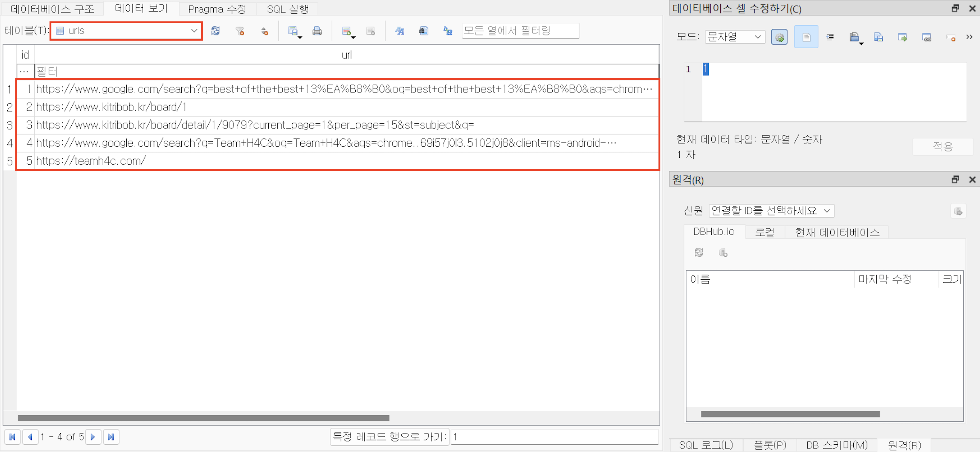Screen dimensions: 980x452
Task: Select the 로컬 tab in remote panel
Action: [x=764, y=232]
